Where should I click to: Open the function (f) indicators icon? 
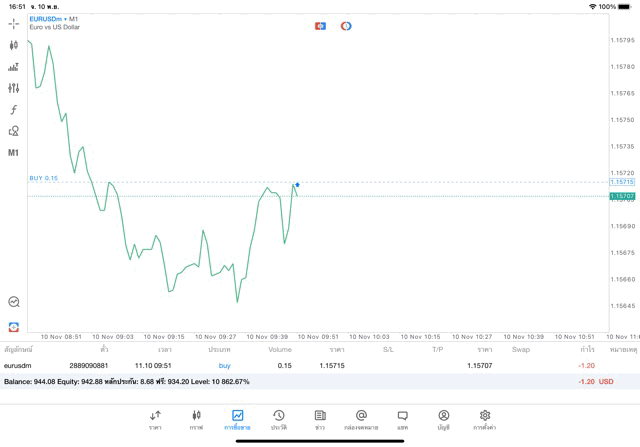(14, 110)
